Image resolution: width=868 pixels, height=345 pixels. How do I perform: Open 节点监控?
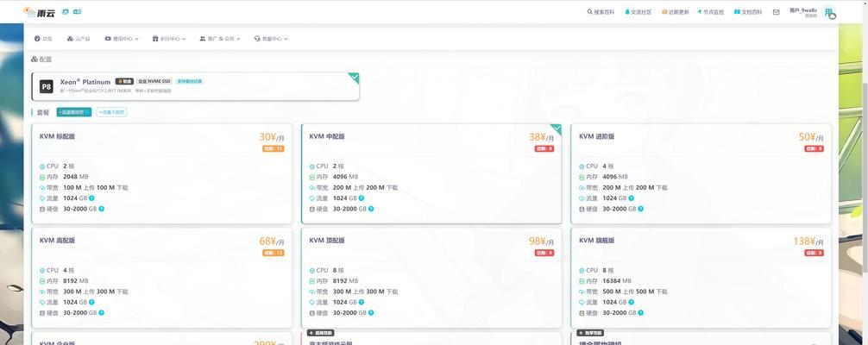click(711, 12)
